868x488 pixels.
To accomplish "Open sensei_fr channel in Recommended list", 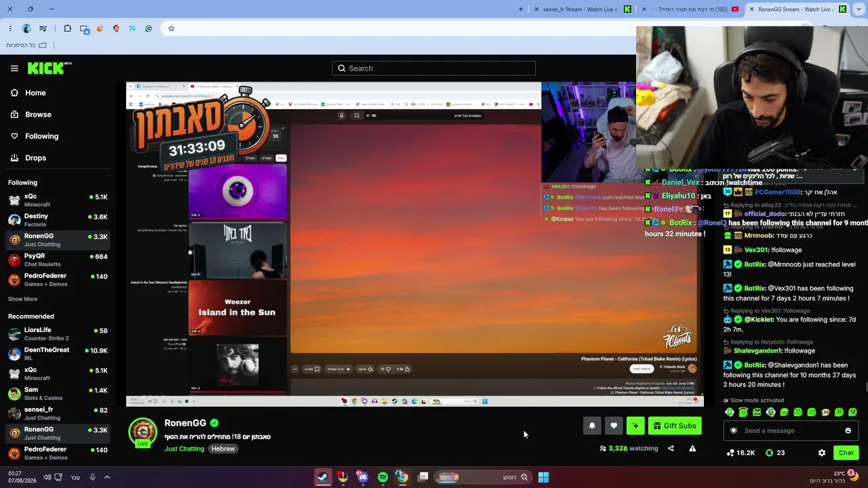I will click(58, 413).
